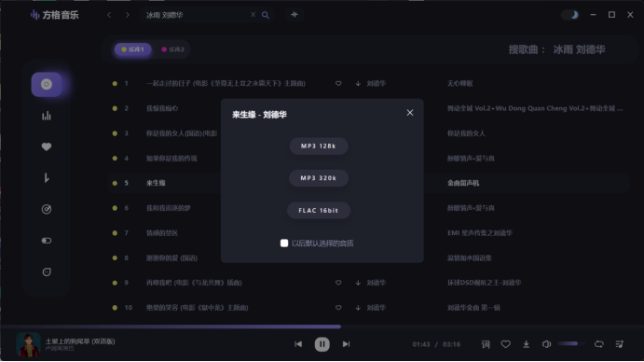644x362 pixels.
Task: Download song number 9
Action: point(358,283)
